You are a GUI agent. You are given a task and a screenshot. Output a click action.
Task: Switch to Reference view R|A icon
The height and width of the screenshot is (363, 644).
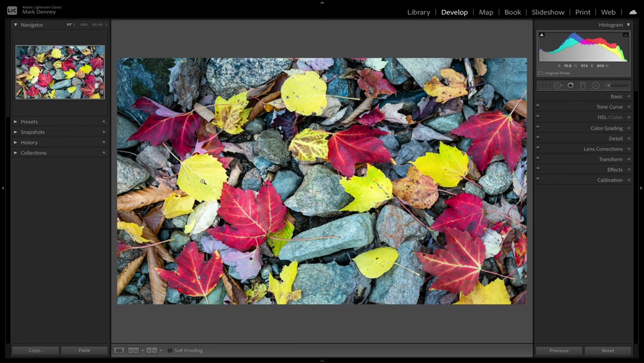pyautogui.click(x=133, y=351)
